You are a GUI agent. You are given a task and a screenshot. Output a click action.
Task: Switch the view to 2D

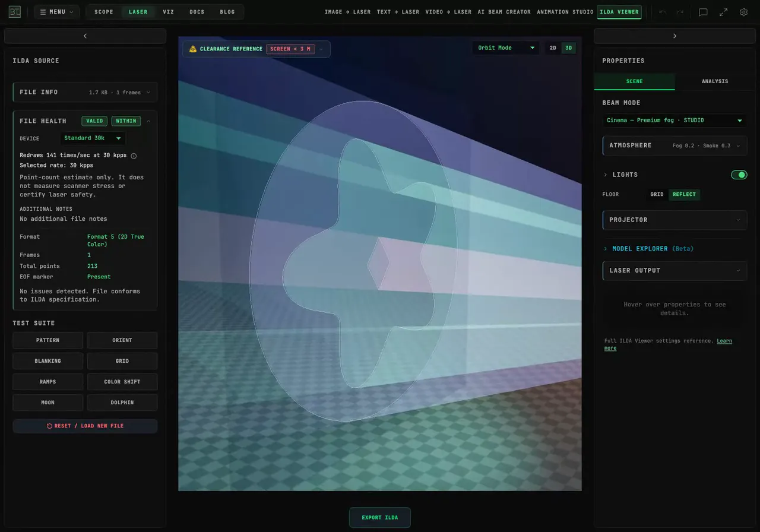coord(553,48)
